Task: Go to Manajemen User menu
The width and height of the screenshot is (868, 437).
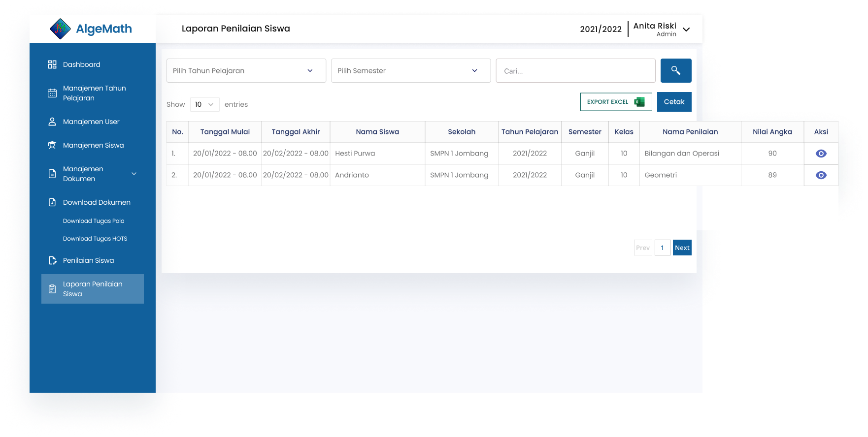Action: click(x=91, y=122)
